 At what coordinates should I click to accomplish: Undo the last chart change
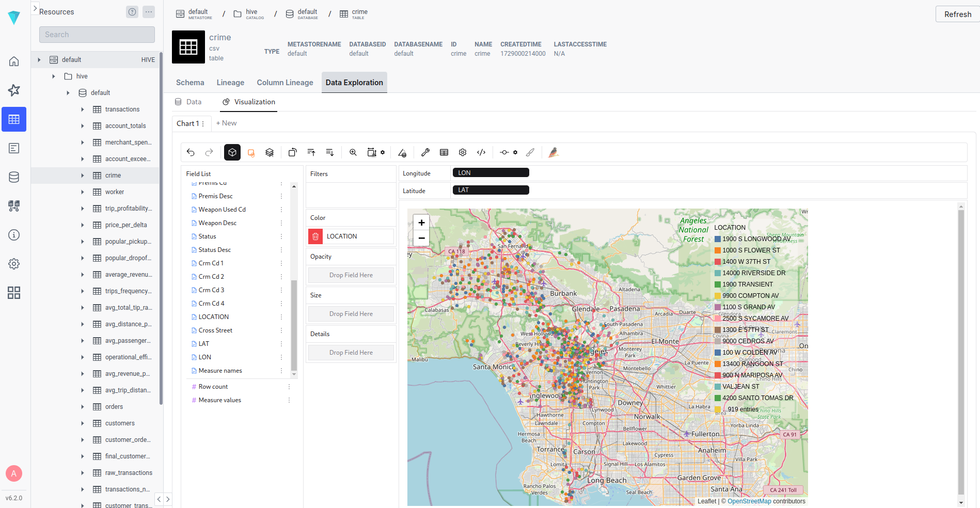[x=191, y=152]
